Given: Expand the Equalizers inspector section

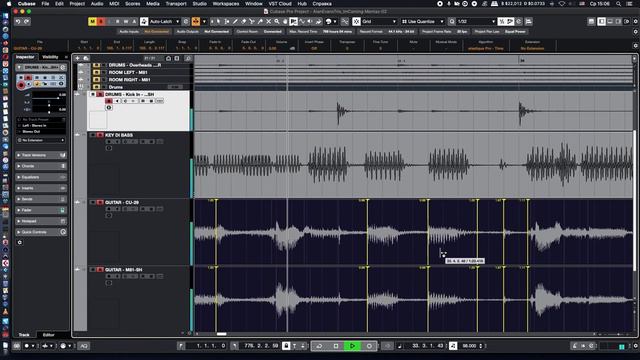Looking at the screenshot, I should (x=41, y=177).
